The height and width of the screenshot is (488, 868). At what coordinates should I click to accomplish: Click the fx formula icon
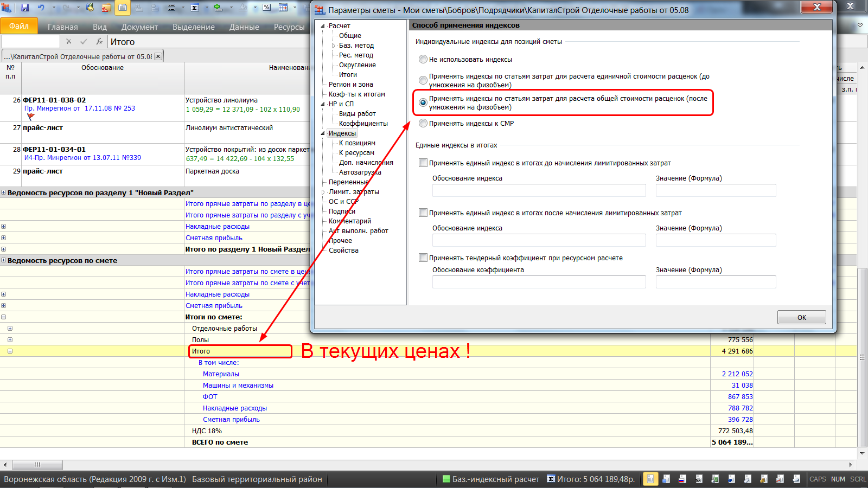(99, 42)
